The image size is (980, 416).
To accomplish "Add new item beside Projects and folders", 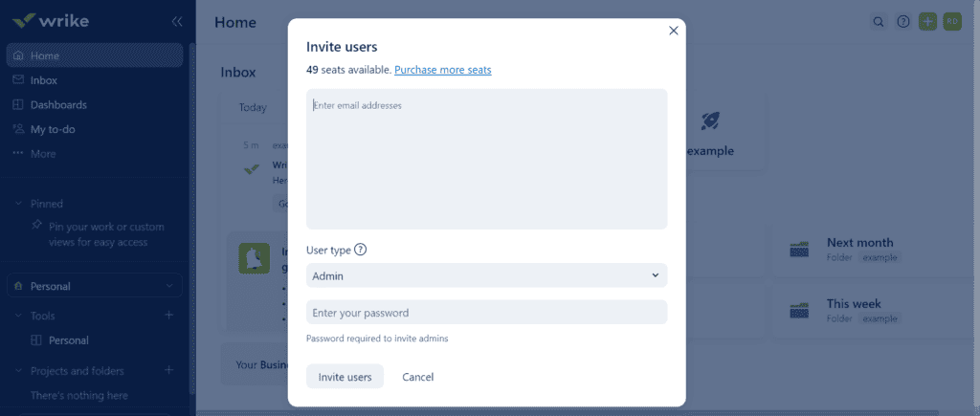I will click(x=168, y=370).
